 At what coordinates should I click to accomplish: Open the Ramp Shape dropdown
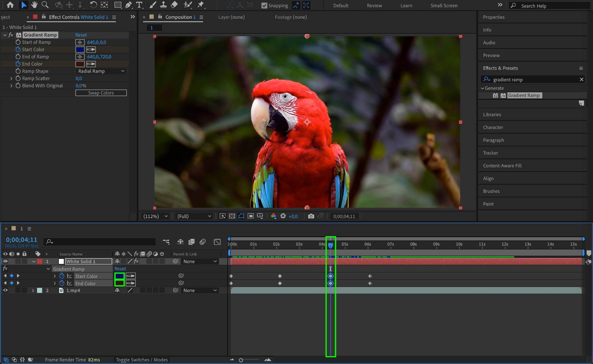[x=101, y=71]
